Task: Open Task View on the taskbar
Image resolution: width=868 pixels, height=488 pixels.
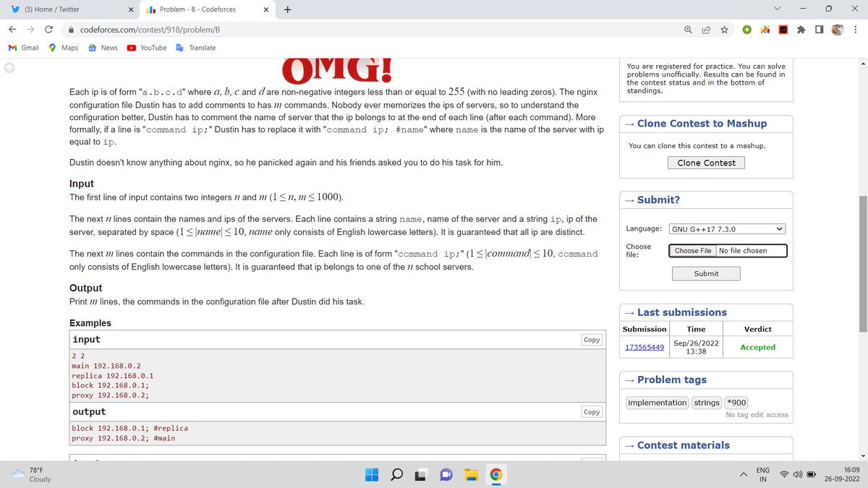Action: tap(421, 475)
